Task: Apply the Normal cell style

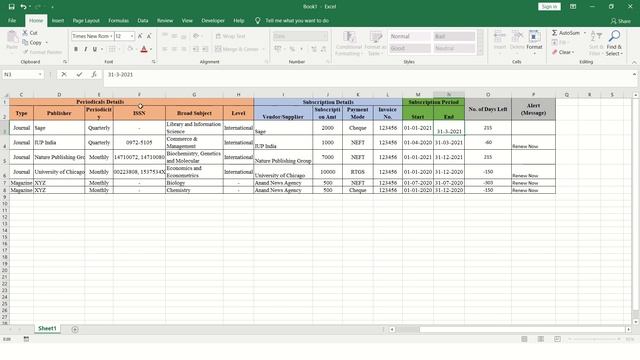Action: (x=409, y=36)
